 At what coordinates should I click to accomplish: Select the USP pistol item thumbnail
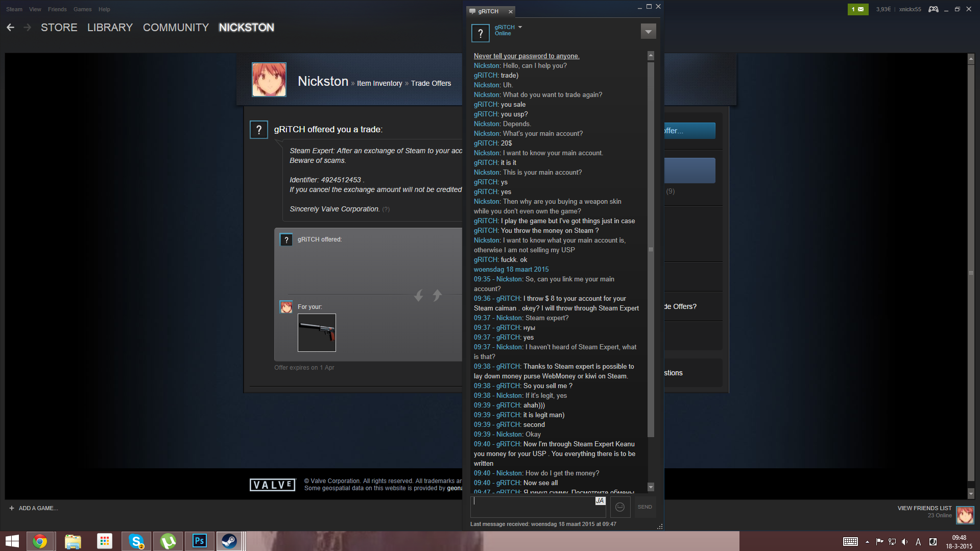[317, 332]
